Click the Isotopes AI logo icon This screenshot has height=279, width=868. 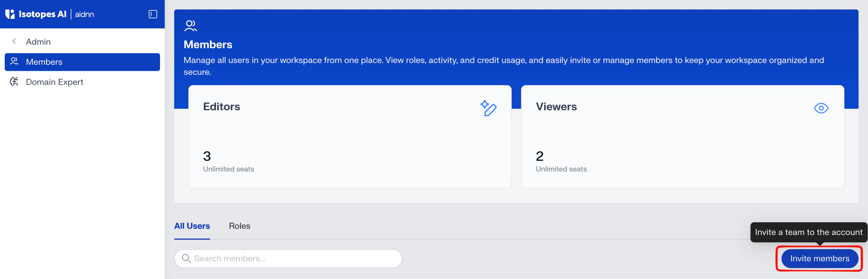(10, 14)
